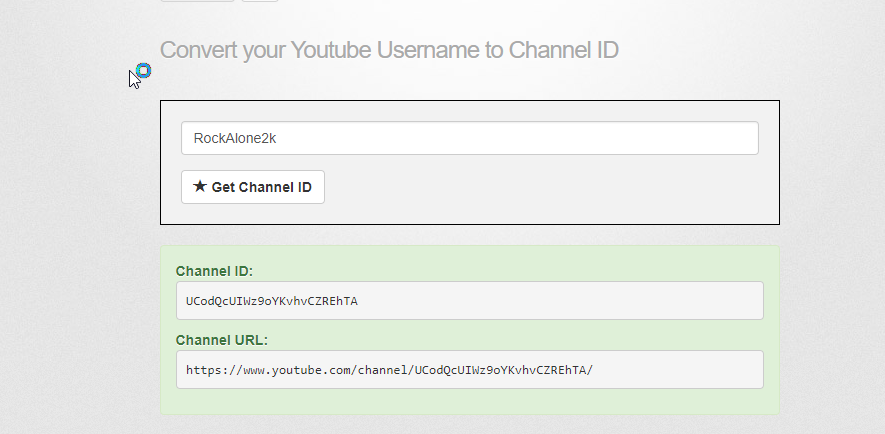The height and width of the screenshot is (434, 885).
Task: Select the Channel ID output field
Action: pos(469,300)
